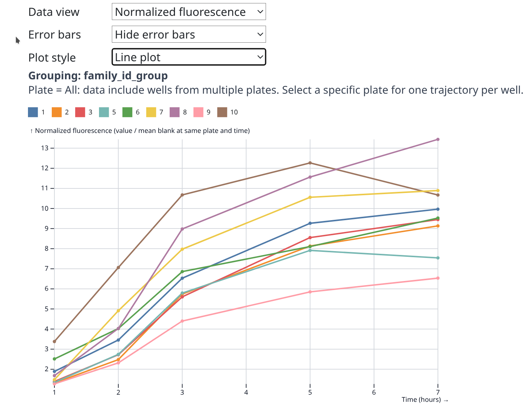This screenshot has width=532, height=409.
Task: Click the red legend swatch for group 3
Action: (80, 112)
